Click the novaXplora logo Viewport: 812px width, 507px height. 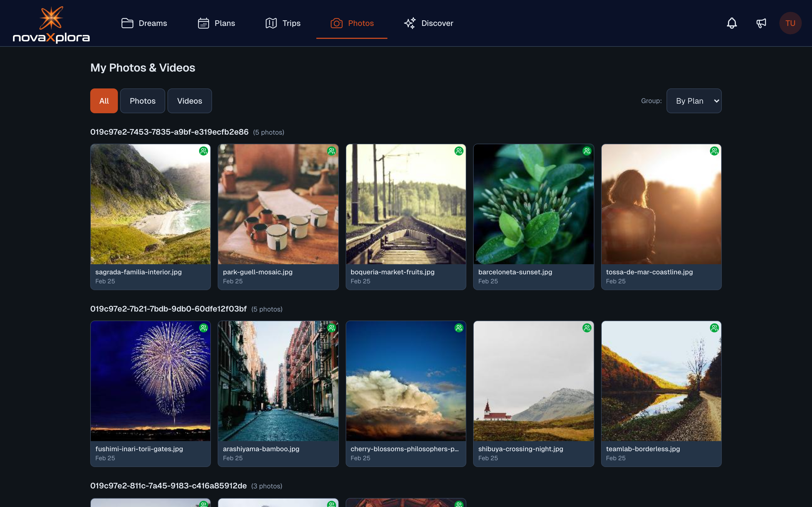coord(51,25)
